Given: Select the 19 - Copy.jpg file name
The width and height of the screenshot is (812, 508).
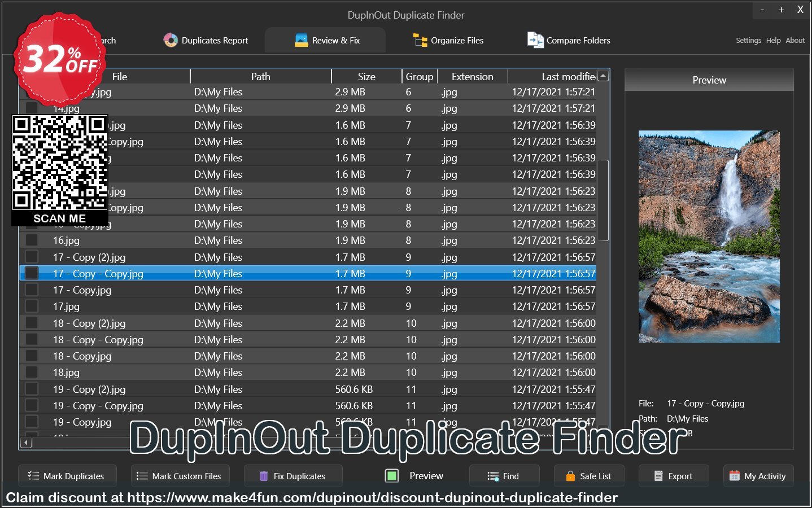Looking at the screenshot, I should point(82,422).
